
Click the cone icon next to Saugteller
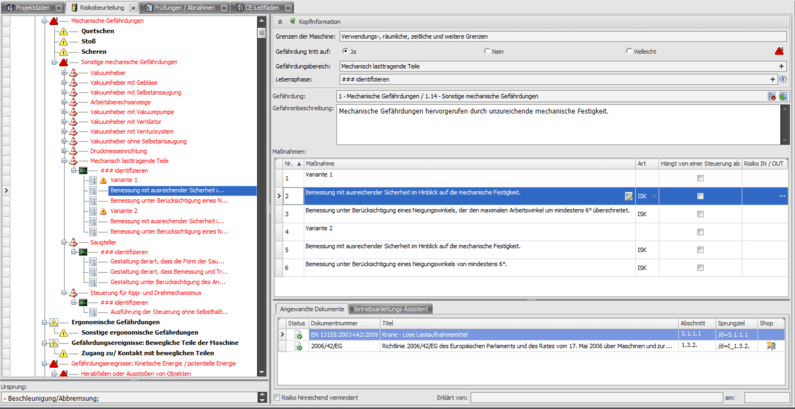click(x=73, y=242)
